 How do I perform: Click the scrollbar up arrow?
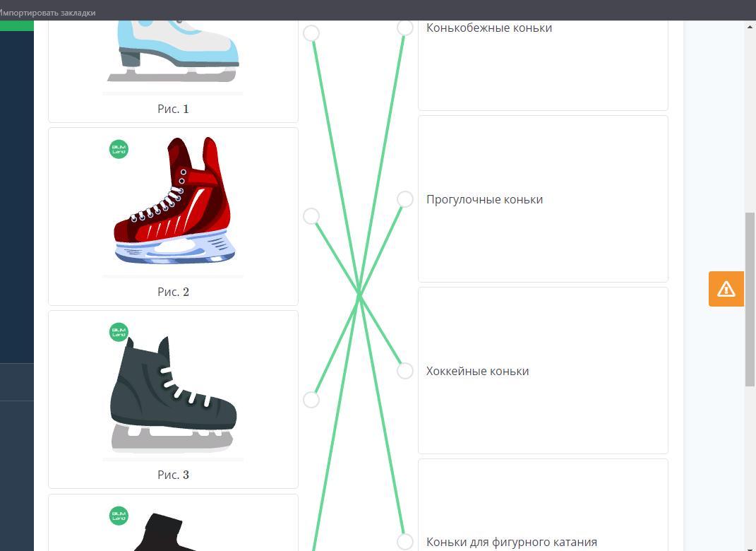[x=750, y=27]
